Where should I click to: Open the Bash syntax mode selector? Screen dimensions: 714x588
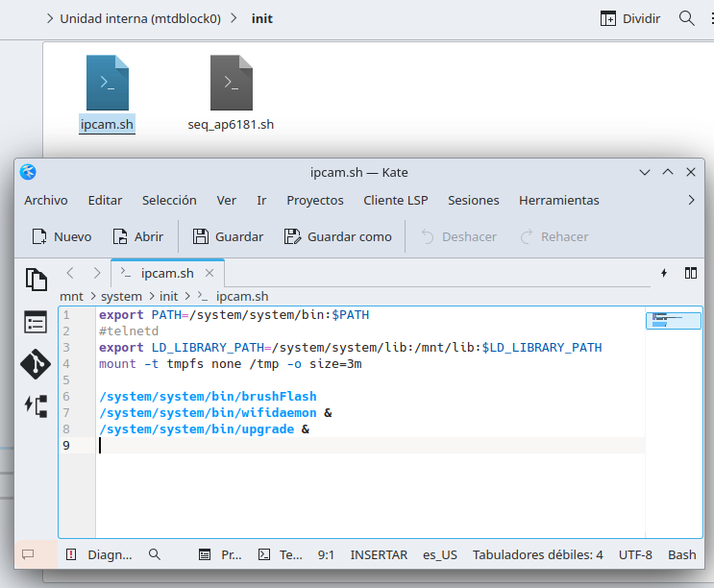[682, 554]
